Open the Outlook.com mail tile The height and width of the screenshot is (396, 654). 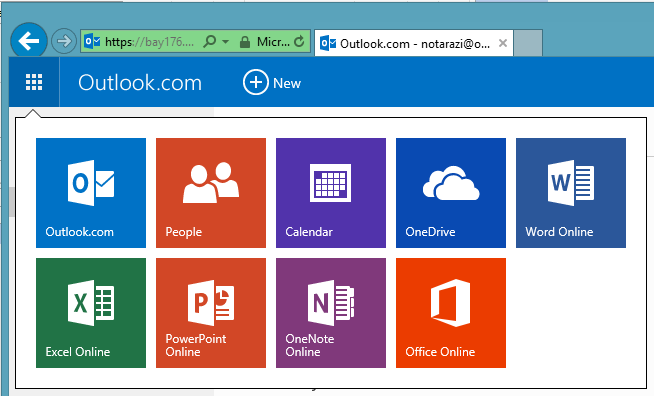[x=91, y=193]
